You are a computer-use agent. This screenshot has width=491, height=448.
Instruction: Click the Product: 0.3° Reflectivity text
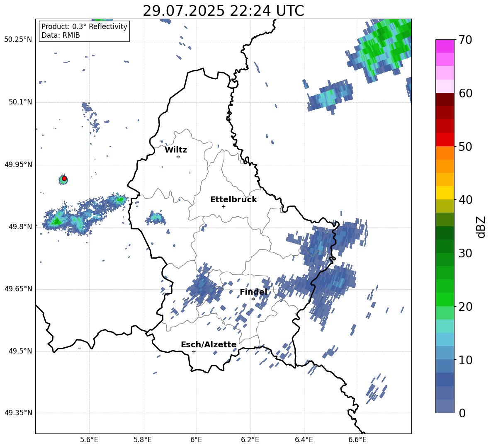coord(84,26)
